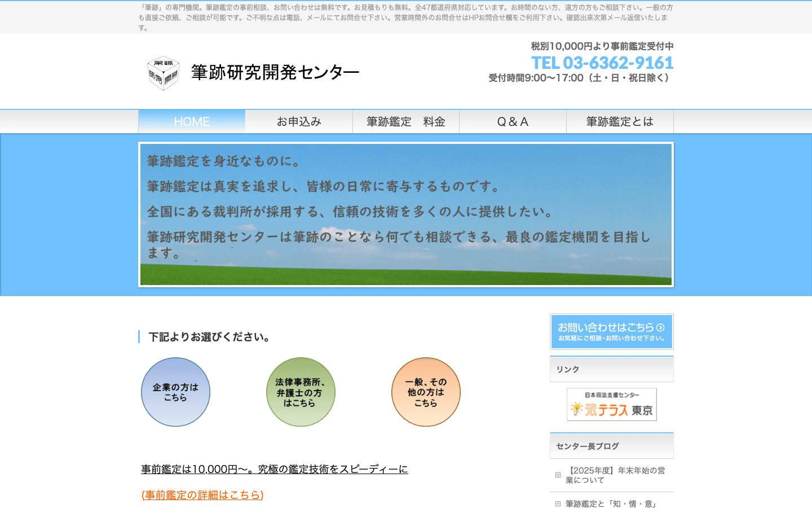Image resolution: width=812 pixels, height=508 pixels.
Task: Choose the orange 一般、その他の方 circle
Action: pyautogui.click(x=426, y=392)
